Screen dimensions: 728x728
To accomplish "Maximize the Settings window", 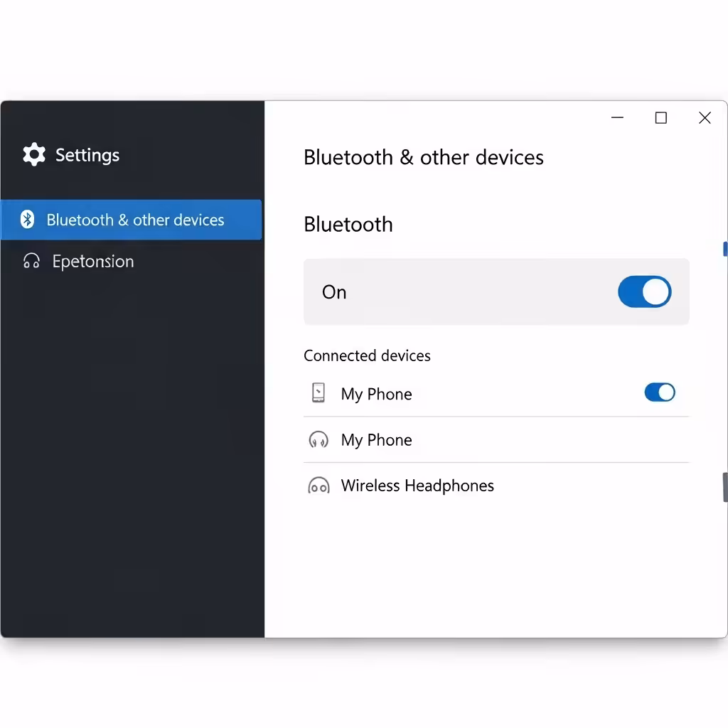I will point(660,118).
